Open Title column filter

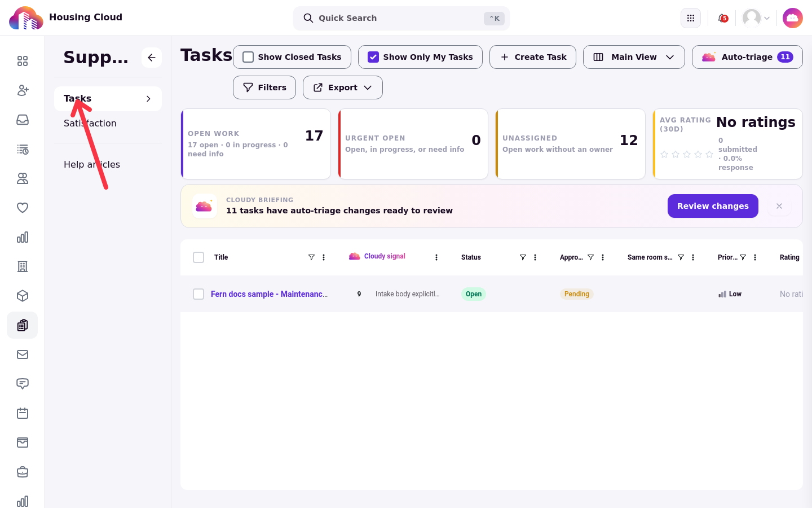311,257
